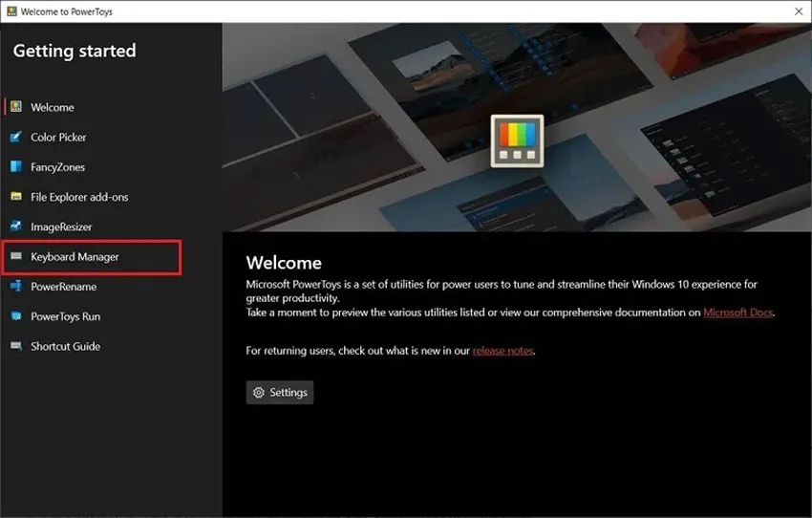The width and height of the screenshot is (812, 518).
Task: Click the PowerToys logo in banner
Action: [x=517, y=140]
